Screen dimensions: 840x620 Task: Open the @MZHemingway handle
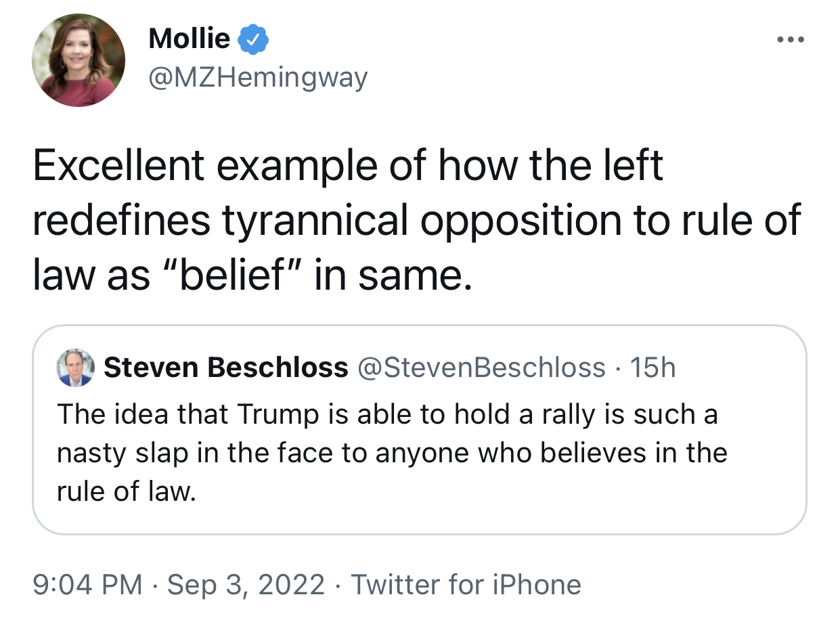tap(258, 78)
